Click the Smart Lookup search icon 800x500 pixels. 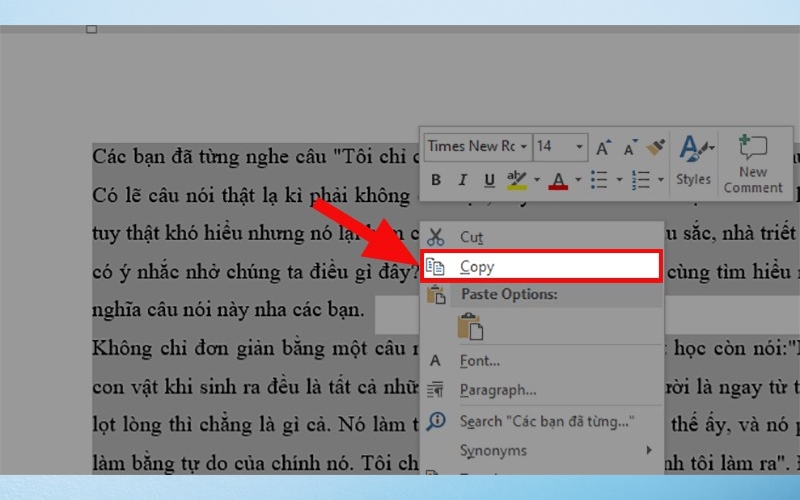coord(436,421)
